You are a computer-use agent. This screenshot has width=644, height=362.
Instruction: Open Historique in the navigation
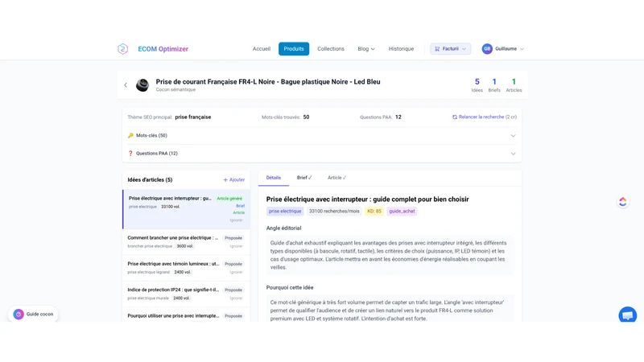point(401,49)
